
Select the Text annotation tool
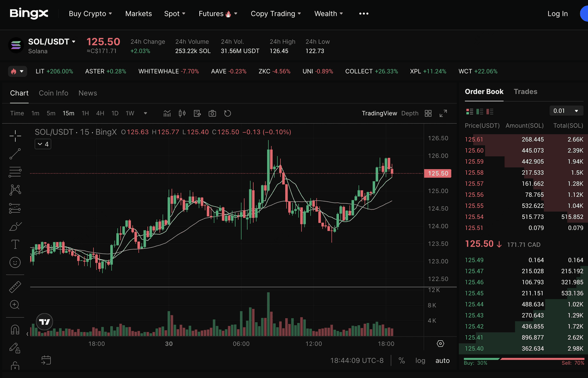[x=15, y=244]
